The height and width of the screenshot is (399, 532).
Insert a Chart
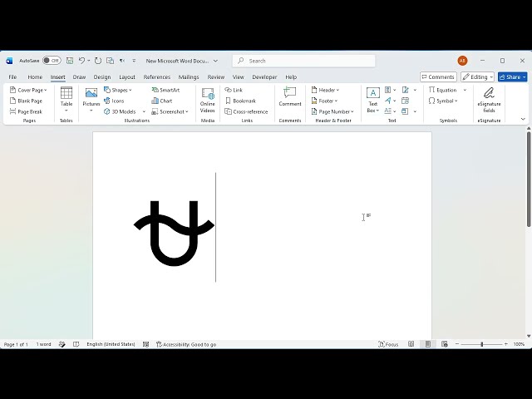click(162, 101)
